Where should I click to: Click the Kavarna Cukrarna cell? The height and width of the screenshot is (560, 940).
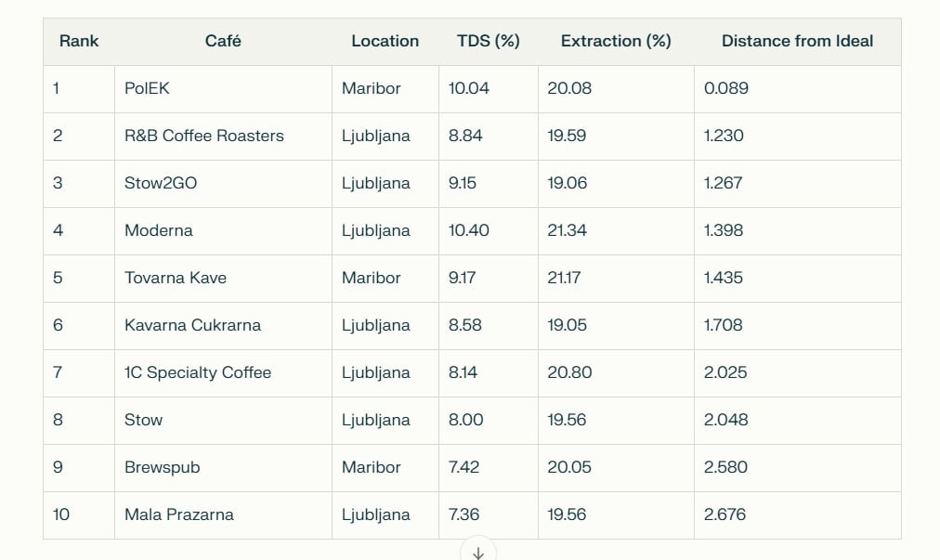[192, 326]
